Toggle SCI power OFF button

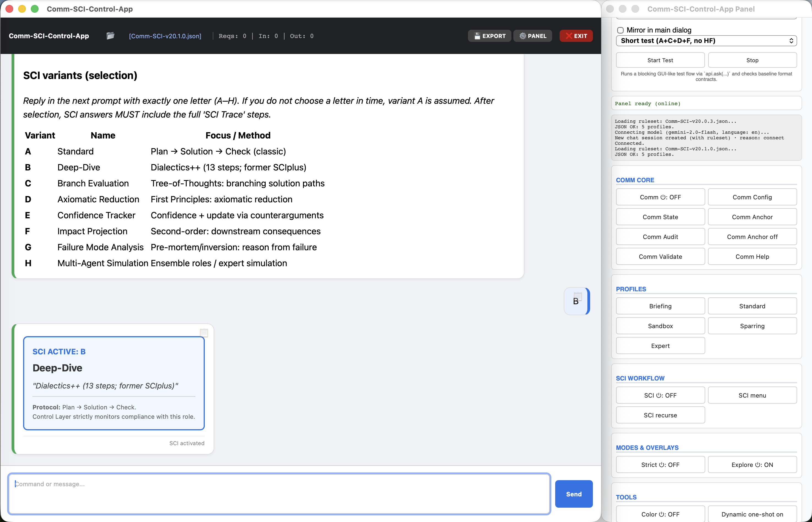(x=660, y=396)
